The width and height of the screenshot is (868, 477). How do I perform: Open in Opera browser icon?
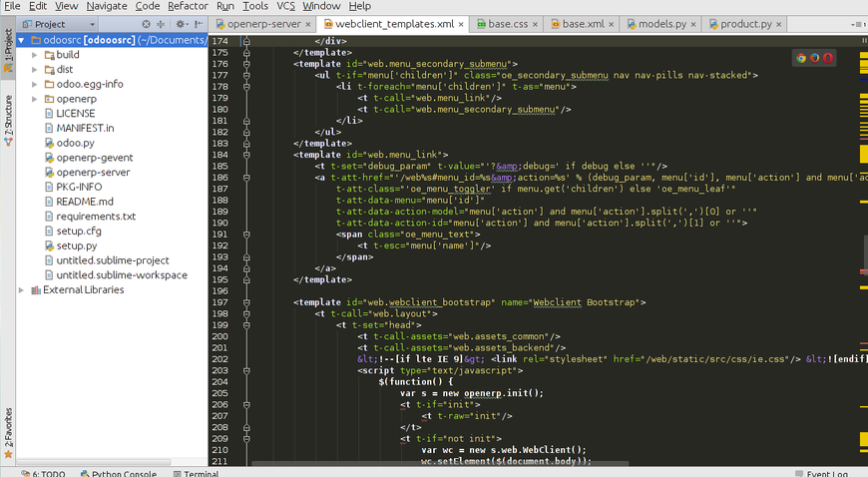coord(827,58)
